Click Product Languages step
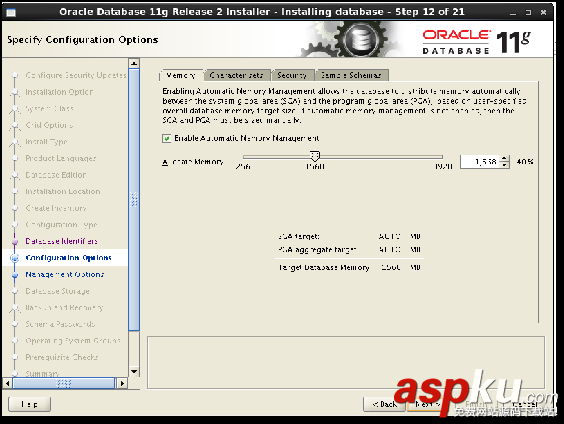The width and height of the screenshot is (564, 424). click(x=60, y=158)
